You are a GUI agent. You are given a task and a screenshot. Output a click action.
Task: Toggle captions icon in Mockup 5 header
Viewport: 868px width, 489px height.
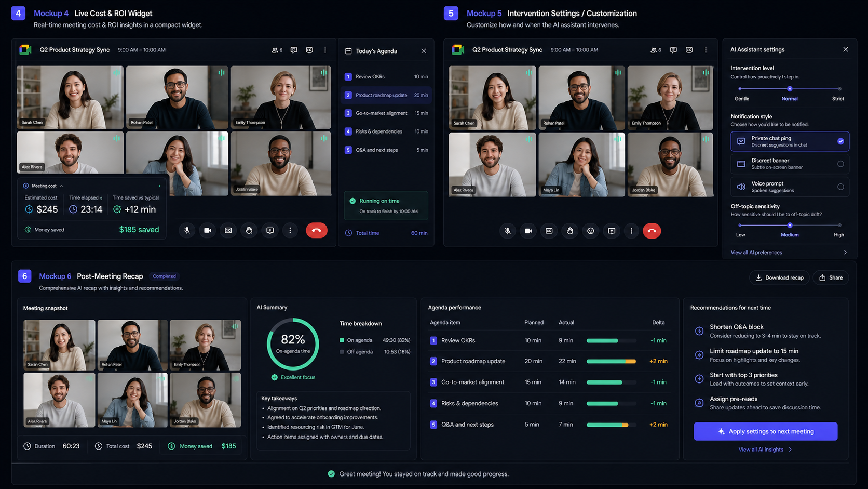(689, 50)
